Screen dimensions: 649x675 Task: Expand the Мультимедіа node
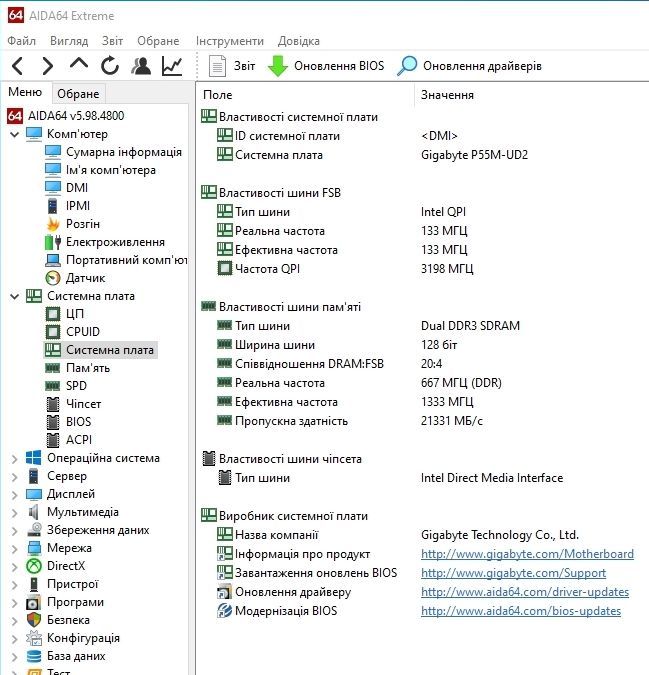(15, 513)
